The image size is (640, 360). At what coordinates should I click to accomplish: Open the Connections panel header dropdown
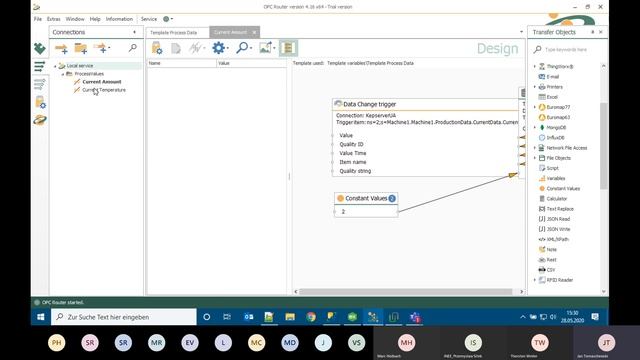(x=134, y=32)
